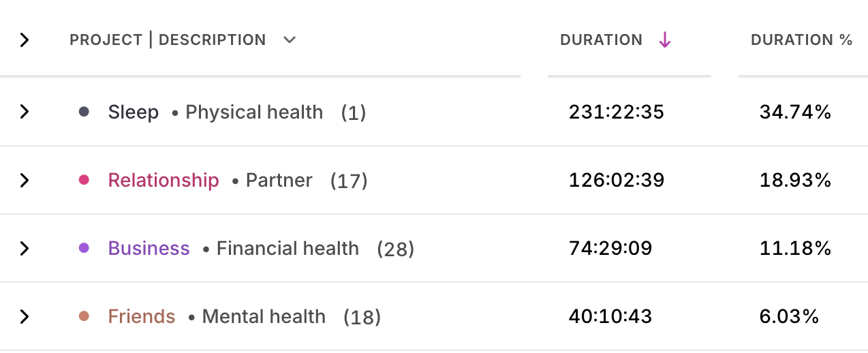The width and height of the screenshot is (868, 353).
Task: Click the brown Friends color dot
Action: tap(84, 316)
